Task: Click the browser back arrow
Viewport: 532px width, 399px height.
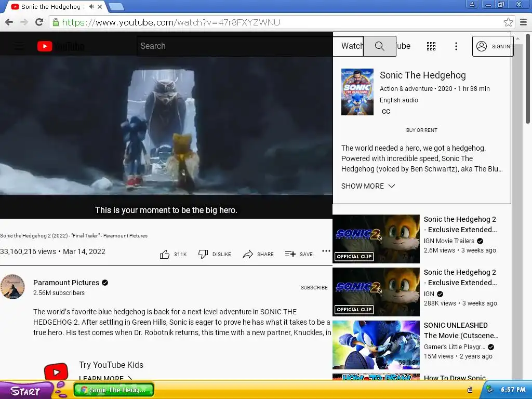Action: 9,22
